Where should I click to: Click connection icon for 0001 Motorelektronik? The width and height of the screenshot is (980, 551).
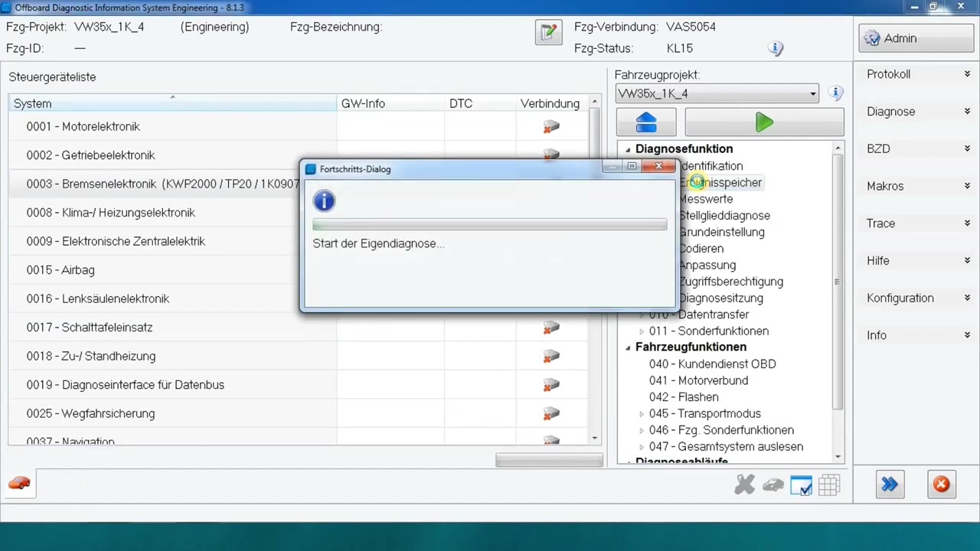[x=551, y=126]
